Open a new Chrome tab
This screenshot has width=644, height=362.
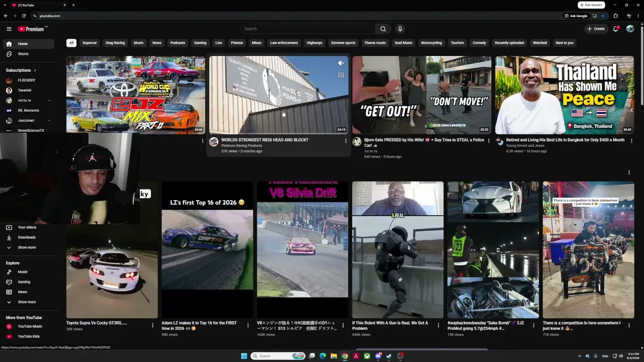tap(73, 5)
